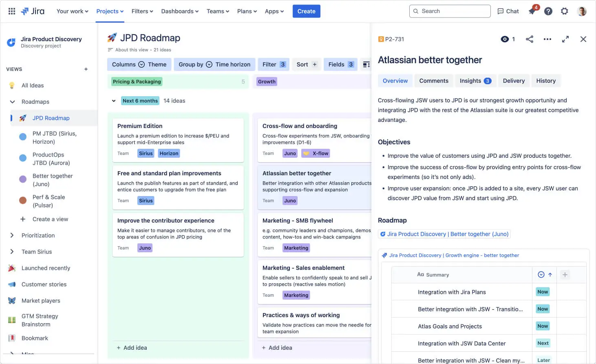Image resolution: width=596 pixels, height=364 pixels.
Task: Switch to the Insights tab
Action: click(475, 81)
